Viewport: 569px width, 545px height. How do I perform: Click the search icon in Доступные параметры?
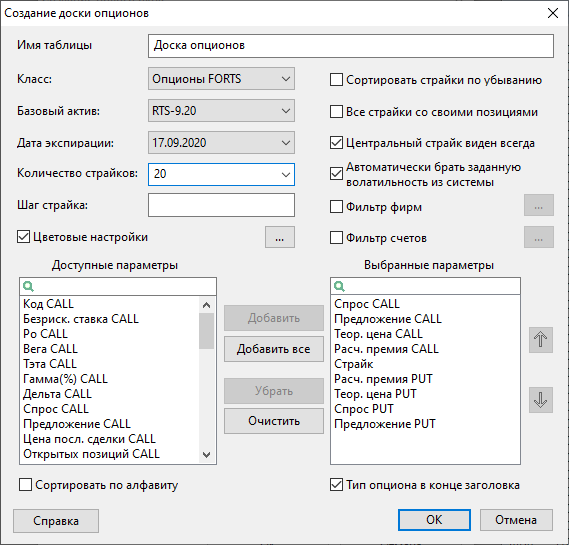[28, 287]
